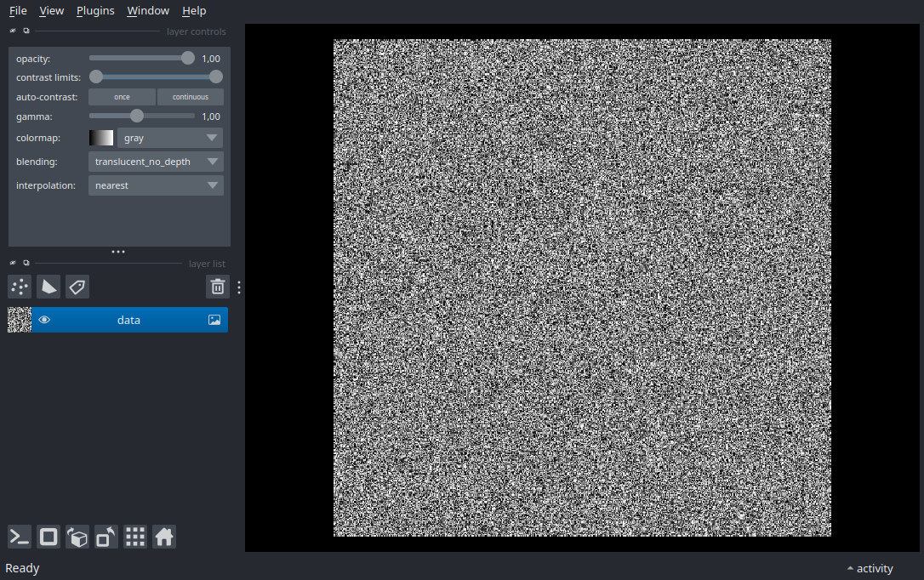
Task: Create a new points layer
Action: click(20, 287)
